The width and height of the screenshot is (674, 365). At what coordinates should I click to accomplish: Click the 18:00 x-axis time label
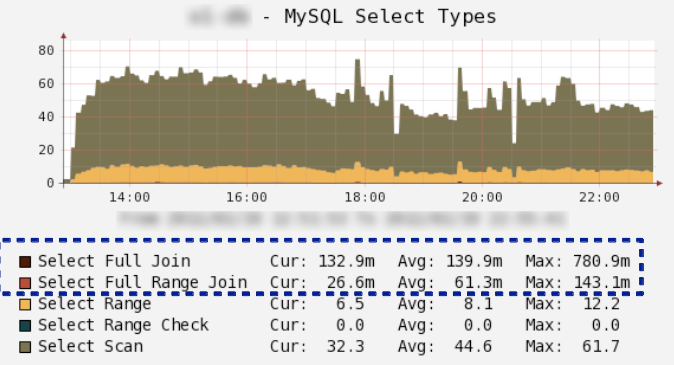click(365, 197)
